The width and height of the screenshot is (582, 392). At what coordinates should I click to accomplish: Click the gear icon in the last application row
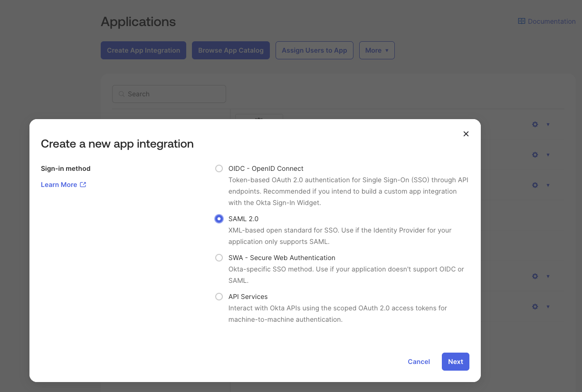pos(535,307)
